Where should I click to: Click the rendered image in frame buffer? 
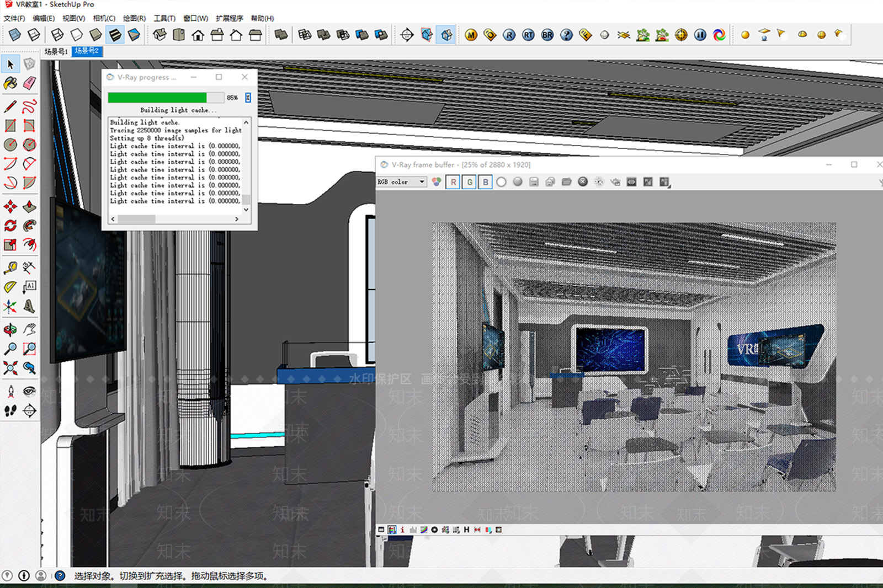coord(634,357)
